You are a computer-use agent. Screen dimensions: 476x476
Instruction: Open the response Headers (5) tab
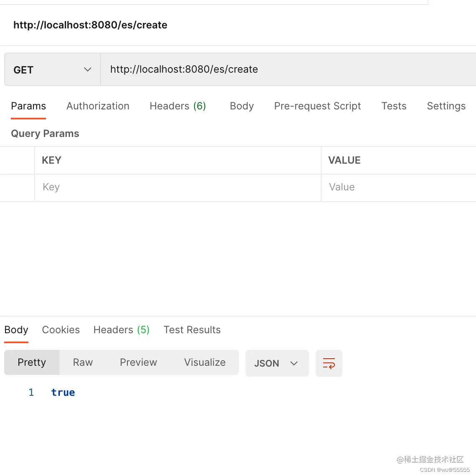(x=122, y=330)
